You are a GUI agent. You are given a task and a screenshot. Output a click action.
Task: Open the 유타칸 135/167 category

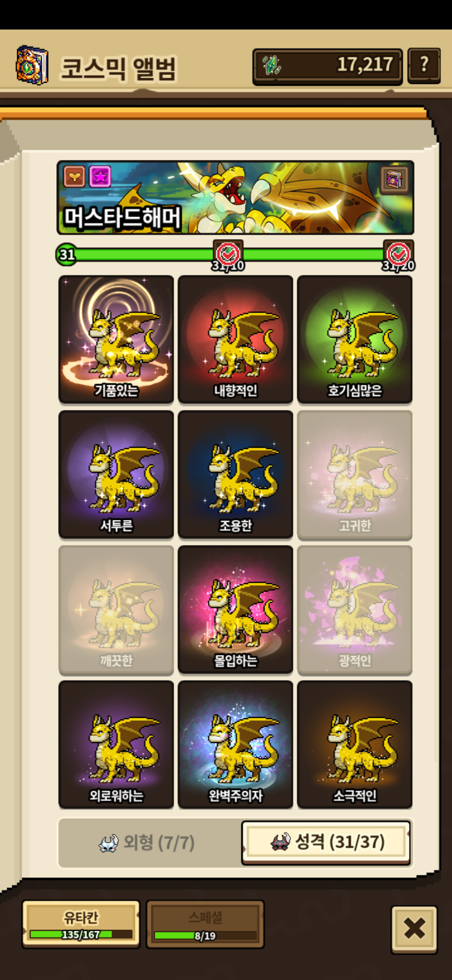click(x=81, y=924)
